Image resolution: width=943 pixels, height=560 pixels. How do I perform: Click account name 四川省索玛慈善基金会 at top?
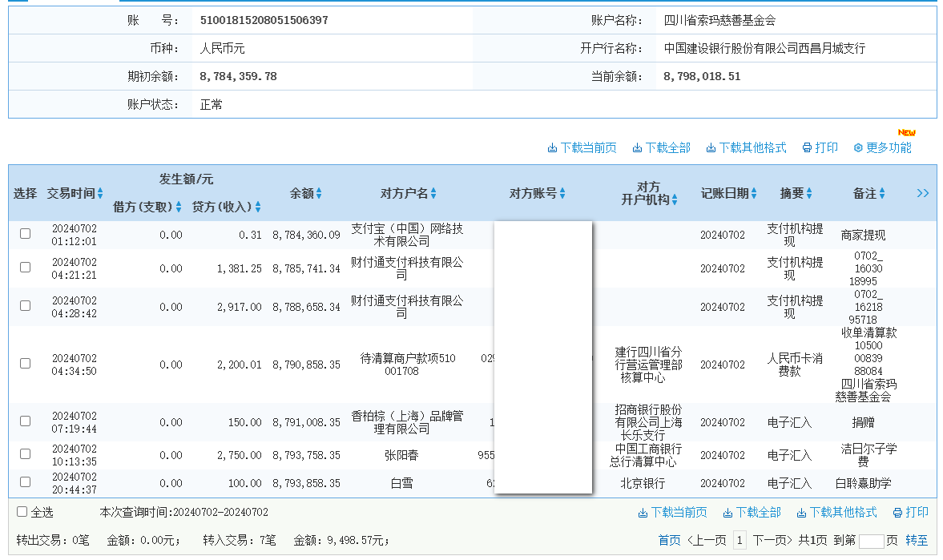719,21
